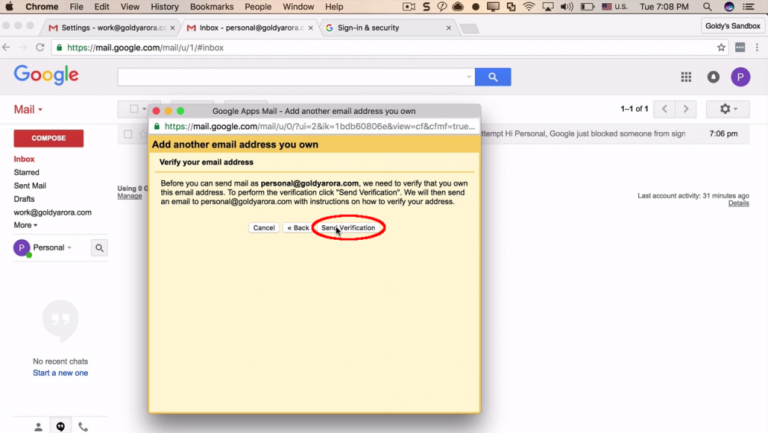The image size is (768, 433).
Task: Open Chrome's File menu
Action: (76, 7)
